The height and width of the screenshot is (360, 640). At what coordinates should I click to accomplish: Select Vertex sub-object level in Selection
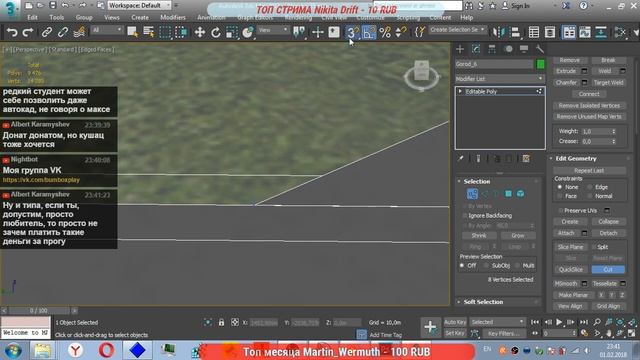[472, 194]
